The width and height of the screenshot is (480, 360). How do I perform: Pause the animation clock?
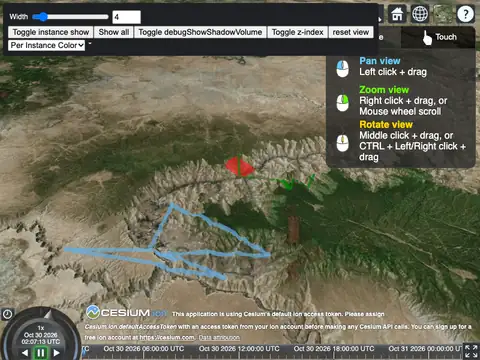click(x=41, y=353)
